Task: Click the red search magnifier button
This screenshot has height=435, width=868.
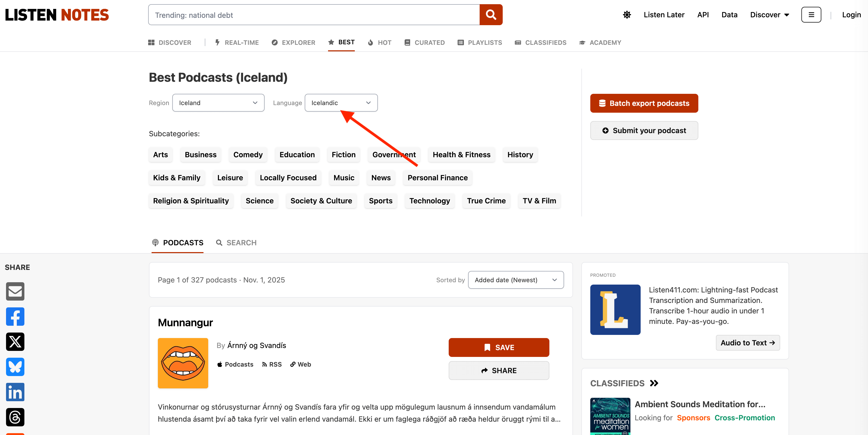Action: point(491,15)
